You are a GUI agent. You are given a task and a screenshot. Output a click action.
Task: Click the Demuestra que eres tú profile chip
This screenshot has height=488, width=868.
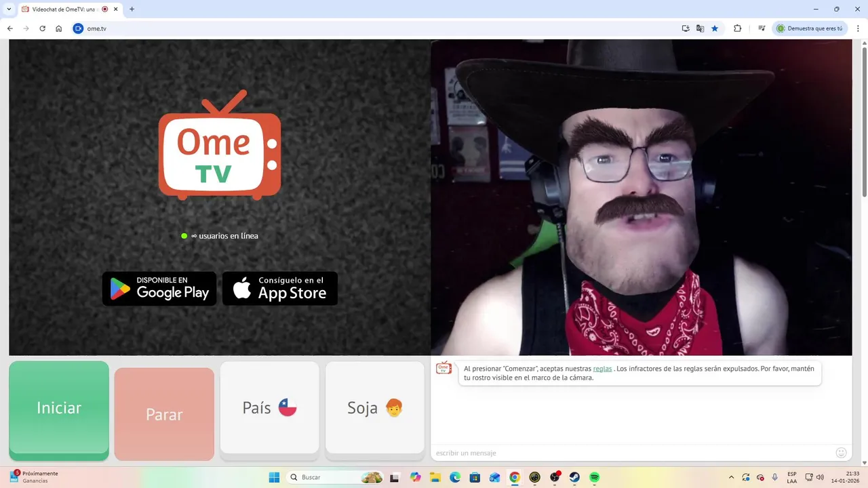pyautogui.click(x=810, y=28)
